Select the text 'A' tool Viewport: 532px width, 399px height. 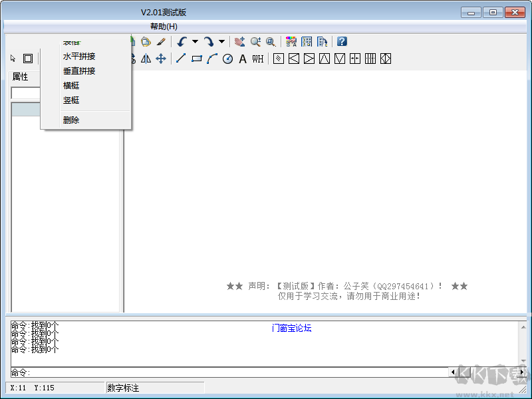[x=243, y=59]
